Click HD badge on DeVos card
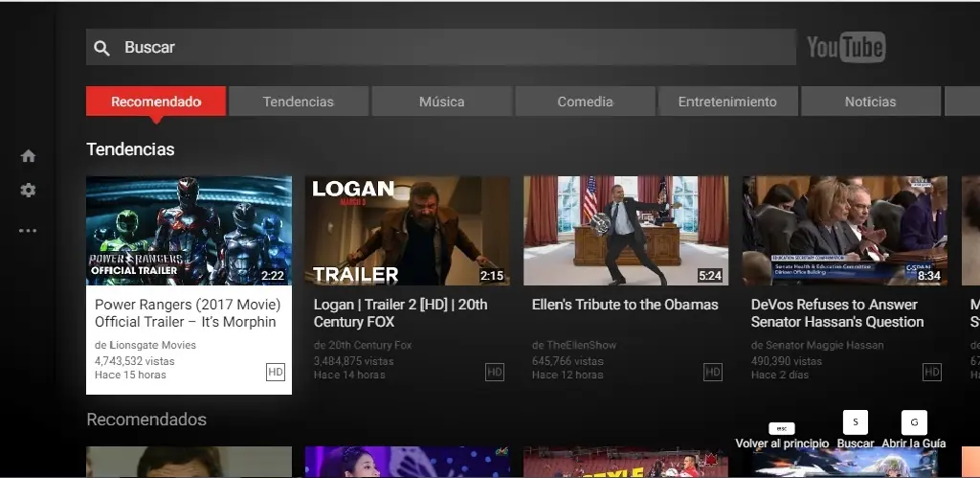Image resolution: width=980 pixels, height=478 pixels. click(932, 373)
